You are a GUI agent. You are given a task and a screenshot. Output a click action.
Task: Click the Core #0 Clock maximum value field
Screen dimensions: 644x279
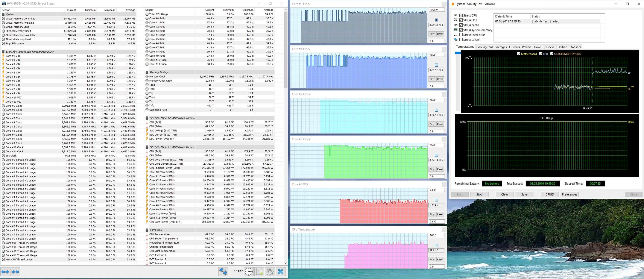coord(436,10)
